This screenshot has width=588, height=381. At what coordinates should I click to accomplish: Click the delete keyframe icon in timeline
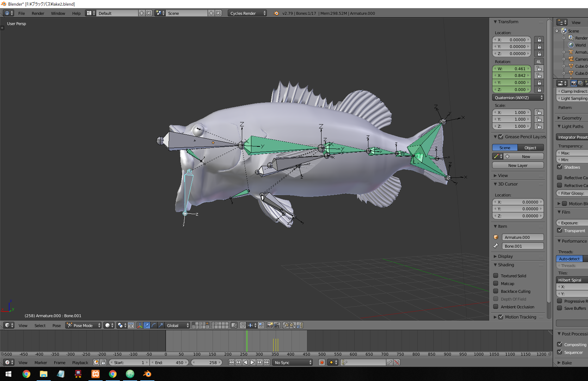click(397, 362)
